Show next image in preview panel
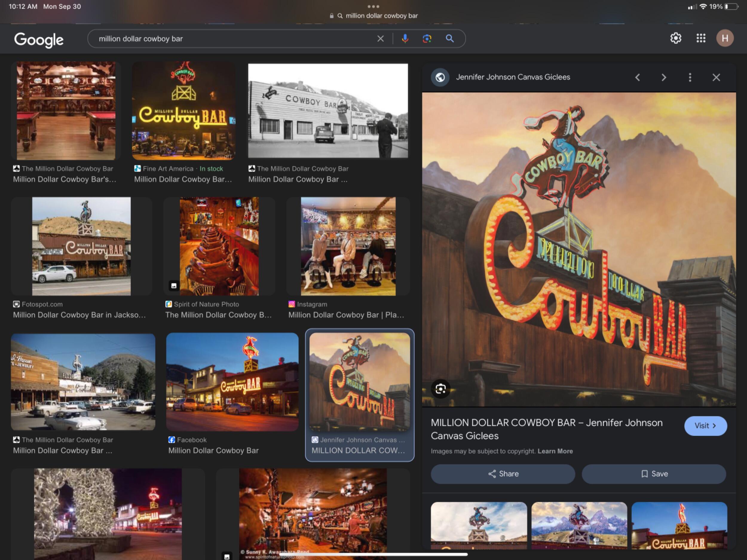Viewport: 747px width, 560px height. pos(664,77)
